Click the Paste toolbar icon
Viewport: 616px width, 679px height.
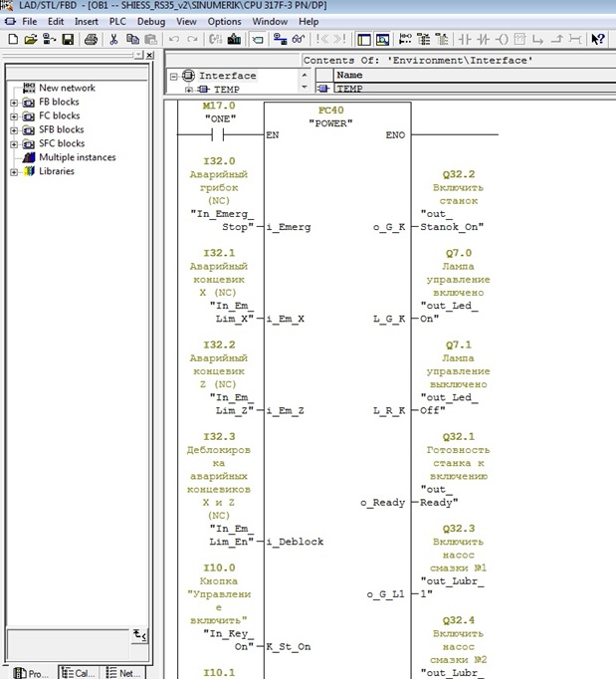point(151,40)
